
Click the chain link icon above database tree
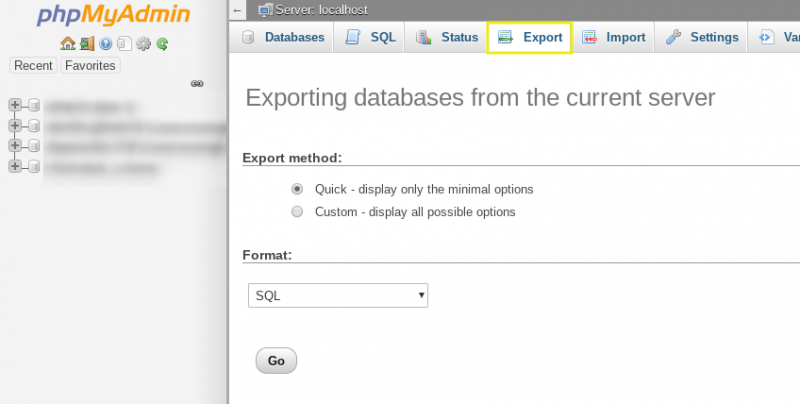click(197, 84)
